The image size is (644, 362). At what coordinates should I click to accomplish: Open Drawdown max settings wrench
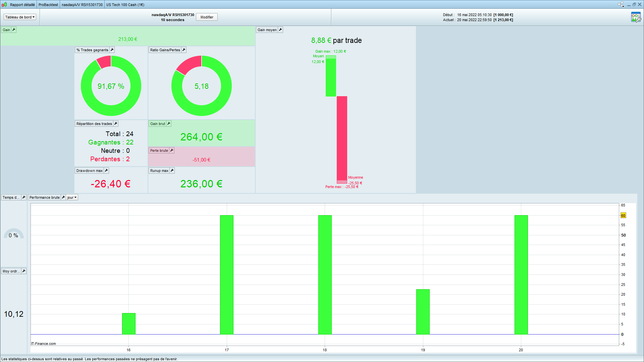(106, 171)
